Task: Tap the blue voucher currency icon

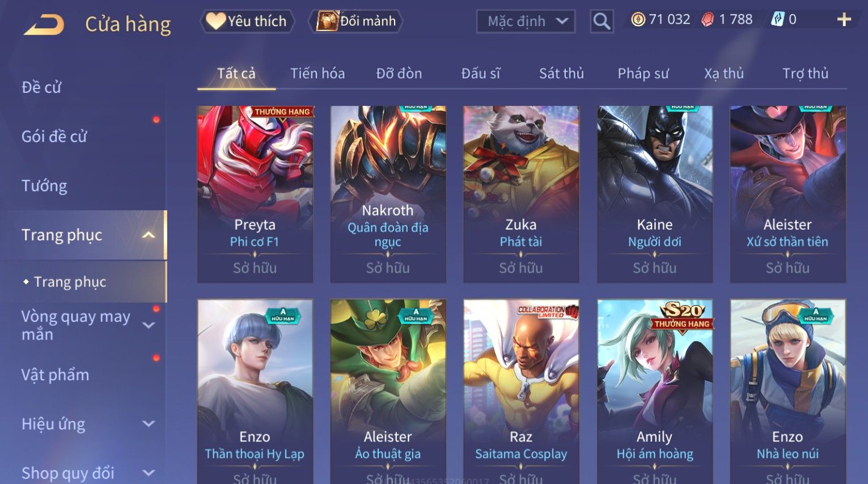Action: click(777, 19)
